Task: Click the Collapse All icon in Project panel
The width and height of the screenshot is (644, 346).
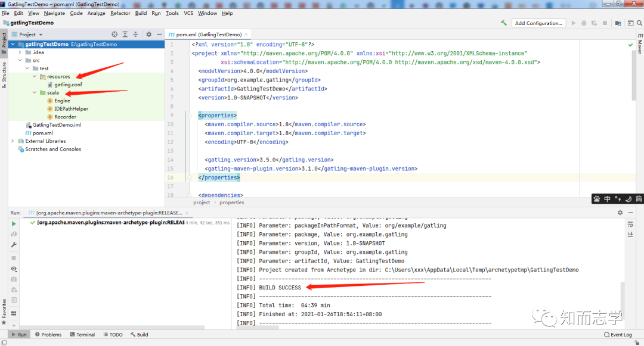Action: (135, 35)
